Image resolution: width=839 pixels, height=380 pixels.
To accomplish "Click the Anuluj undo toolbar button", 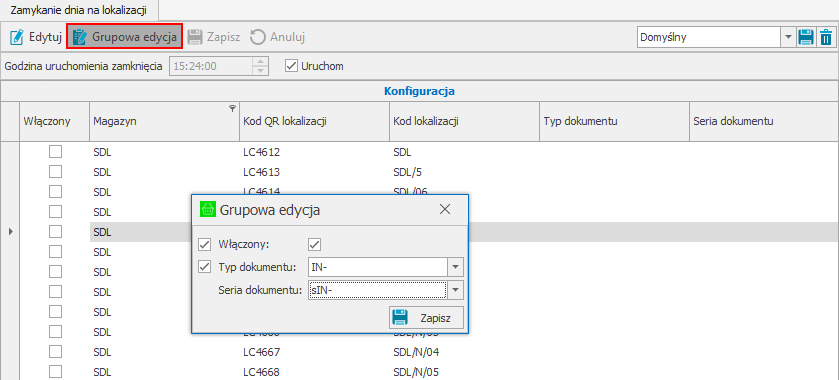I will point(278,37).
